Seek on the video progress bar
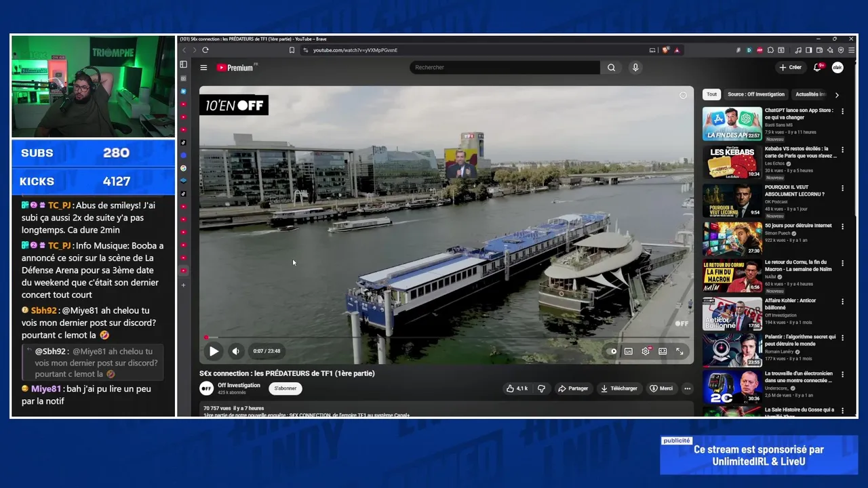Viewport: 868px width, 488px height. click(446, 338)
